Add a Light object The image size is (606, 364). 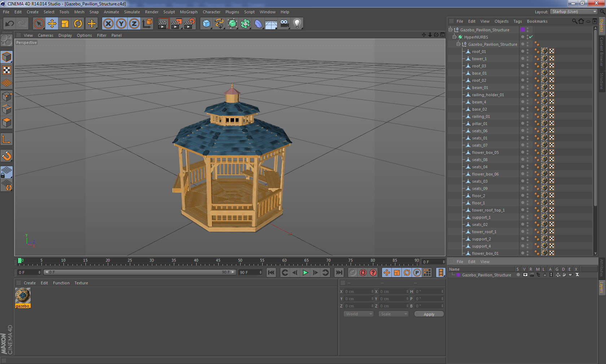297,24
